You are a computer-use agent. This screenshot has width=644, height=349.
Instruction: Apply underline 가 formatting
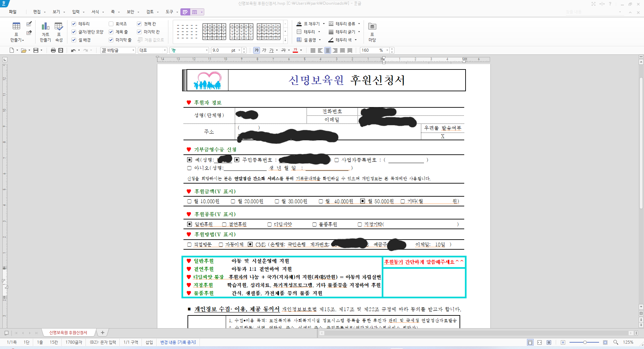coord(271,50)
